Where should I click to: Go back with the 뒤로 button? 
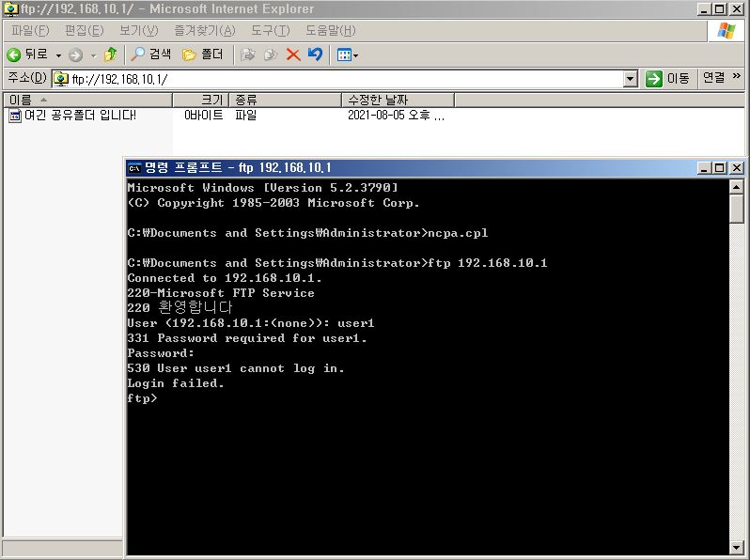pyautogui.click(x=26, y=54)
